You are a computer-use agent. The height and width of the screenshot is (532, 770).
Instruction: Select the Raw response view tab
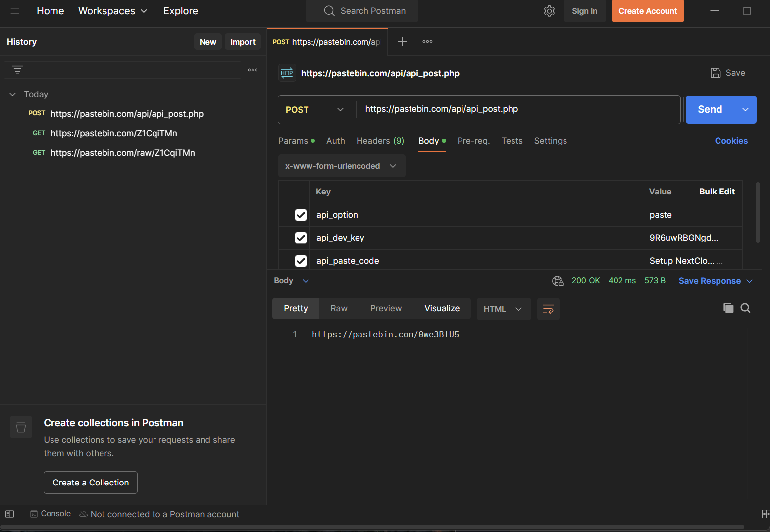(x=339, y=309)
